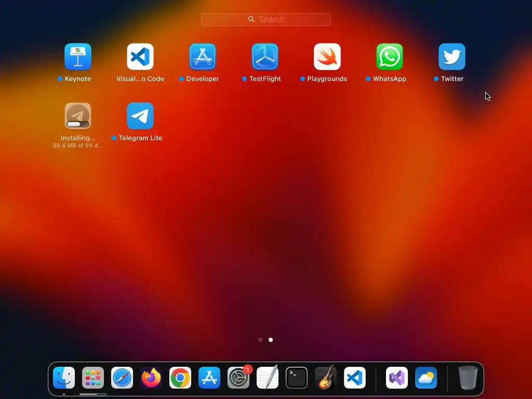Click the "Installing..." label

[x=78, y=138]
